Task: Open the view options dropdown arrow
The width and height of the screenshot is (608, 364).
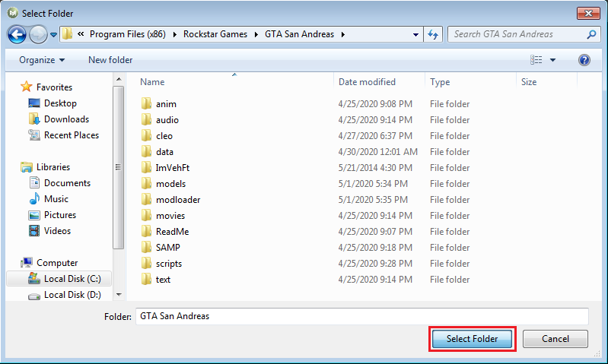Action: [553, 60]
